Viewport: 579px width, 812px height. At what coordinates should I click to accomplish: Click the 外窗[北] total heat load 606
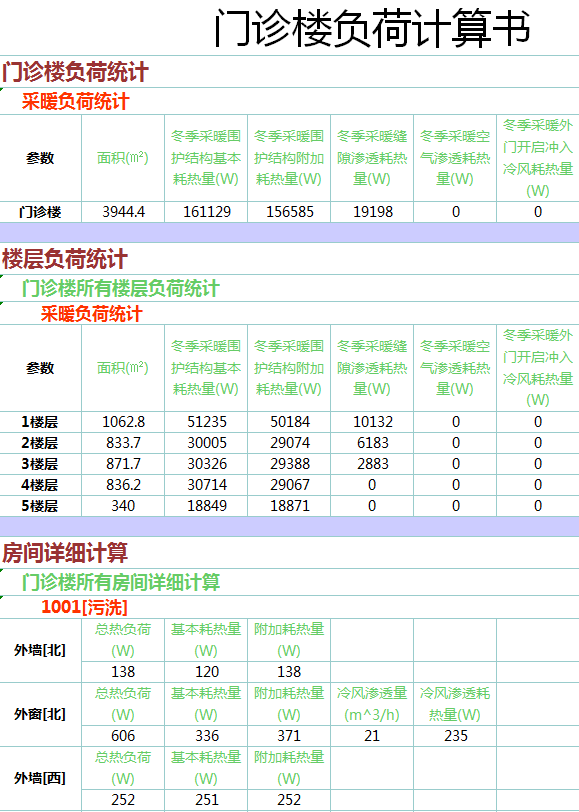click(x=123, y=736)
